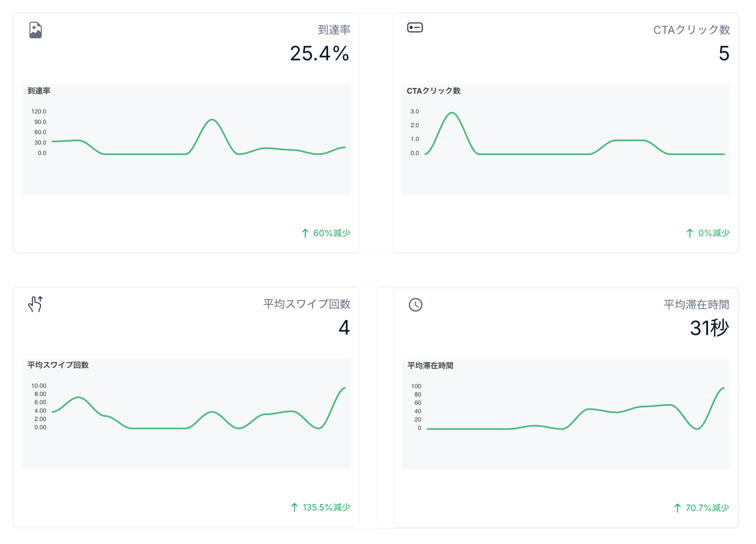Click the up arrow beside 135.5%減少

(294, 507)
